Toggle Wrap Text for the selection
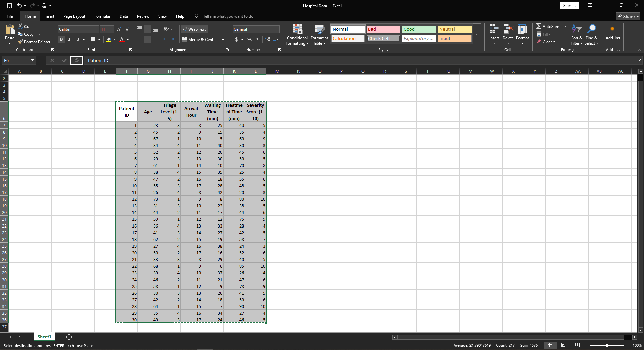 pyautogui.click(x=194, y=29)
